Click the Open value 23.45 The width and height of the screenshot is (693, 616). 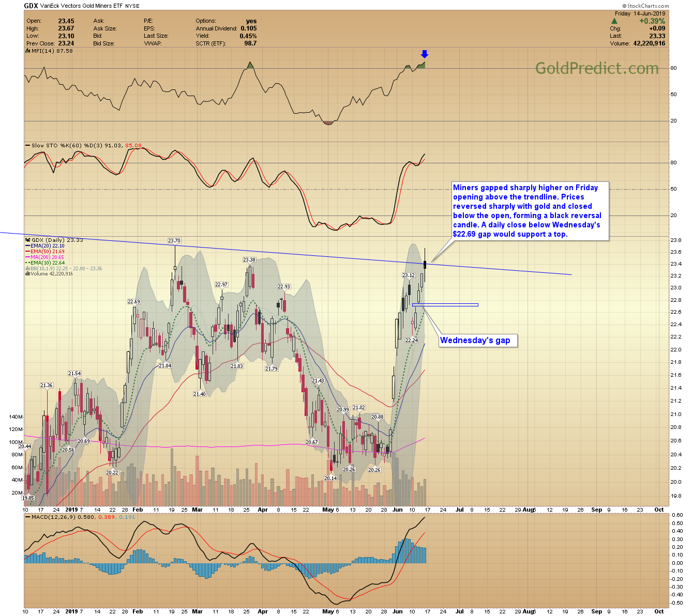click(x=66, y=21)
